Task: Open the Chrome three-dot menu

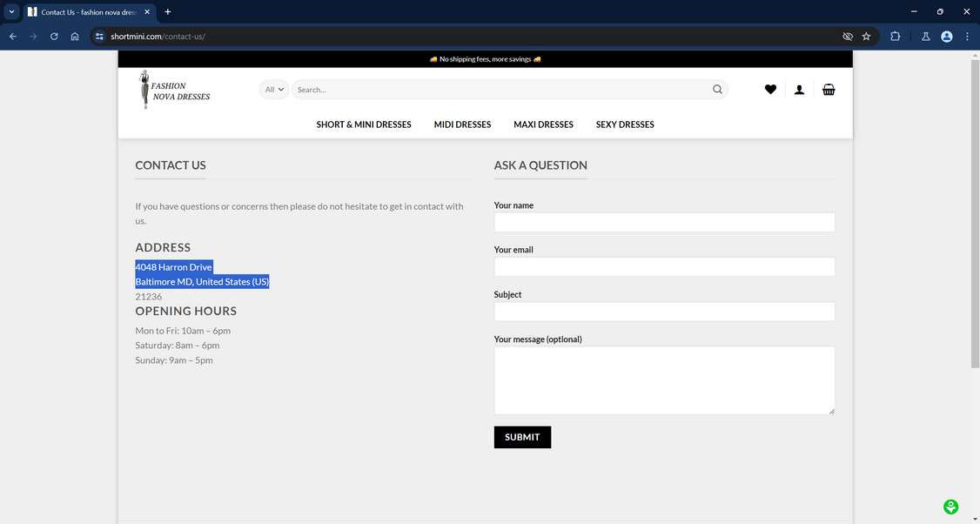Action: click(x=967, y=37)
